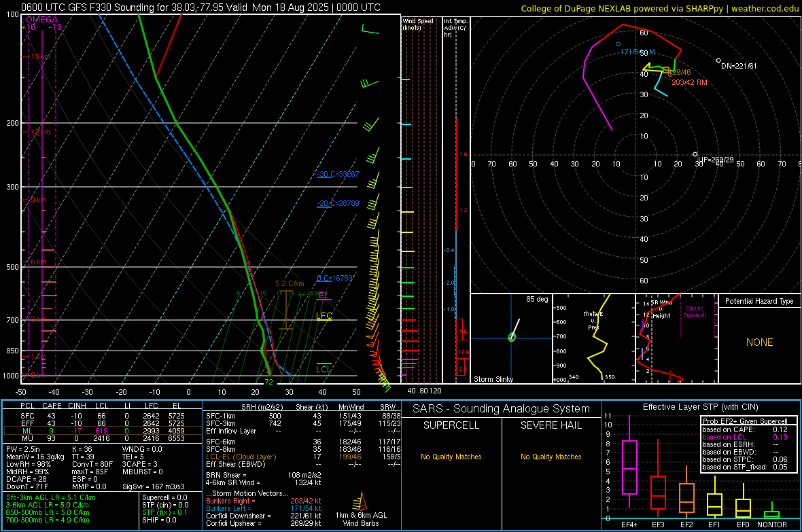This screenshot has width=802, height=532.
Task: Click the DN=221/61 hodograph marker circle
Action: [718, 60]
